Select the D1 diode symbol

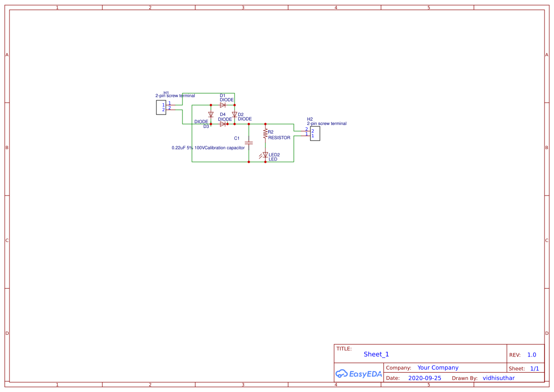[222, 105]
